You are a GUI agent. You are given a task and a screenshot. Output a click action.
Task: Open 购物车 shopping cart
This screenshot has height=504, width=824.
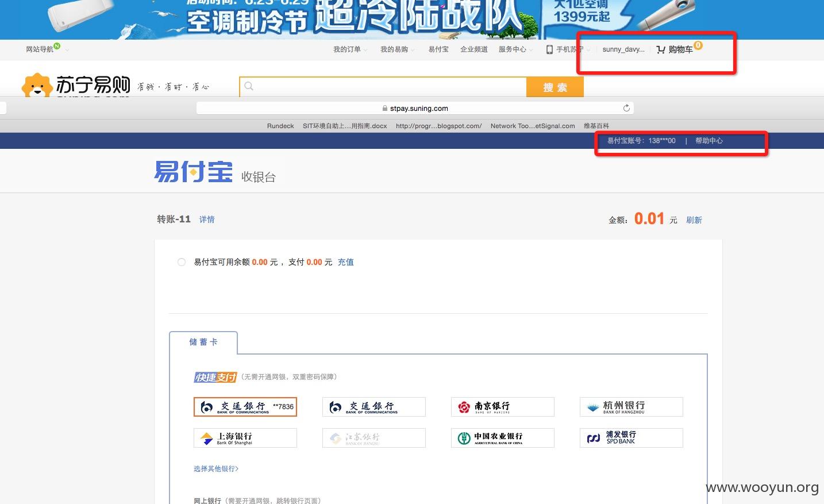680,50
